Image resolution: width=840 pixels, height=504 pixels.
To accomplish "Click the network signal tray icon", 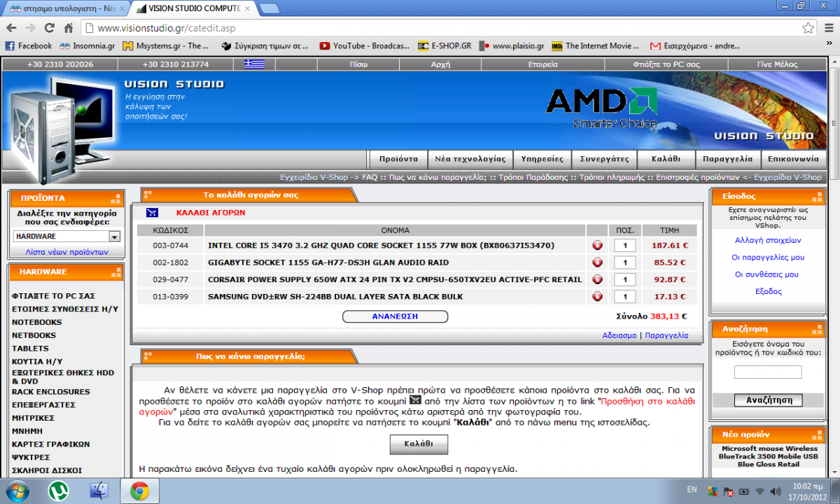I will coord(760,491).
